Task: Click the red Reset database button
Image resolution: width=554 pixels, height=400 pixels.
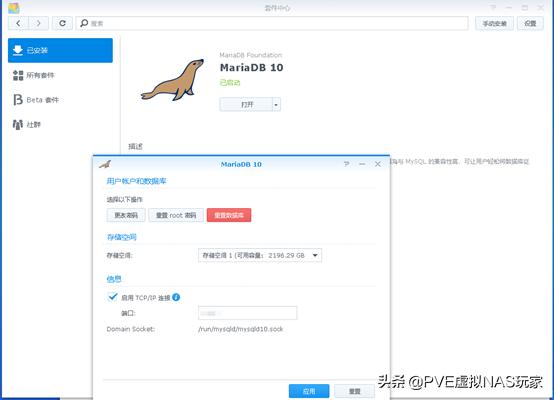Action: point(229,215)
